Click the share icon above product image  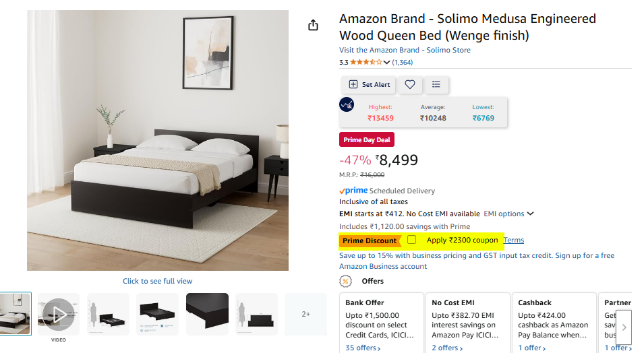click(x=313, y=25)
